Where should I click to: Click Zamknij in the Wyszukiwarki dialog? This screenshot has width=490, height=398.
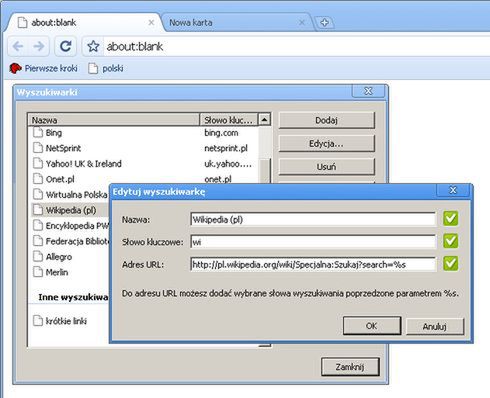tap(350, 367)
